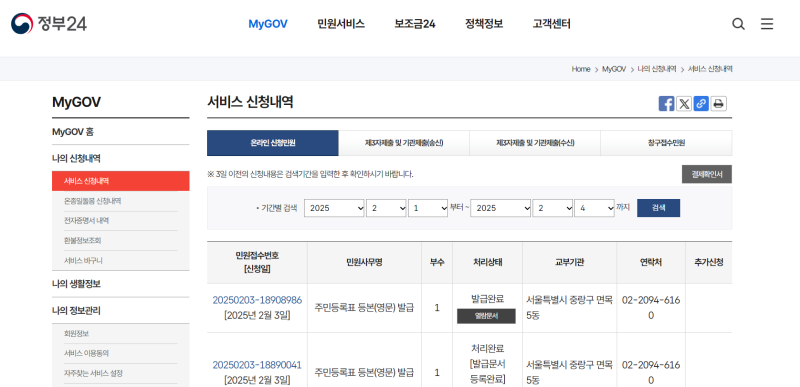This screenshot has height=387, width=800.
Task: Click 민원접수번호 [신청일] column header
Action: click(x=257, y=263)
